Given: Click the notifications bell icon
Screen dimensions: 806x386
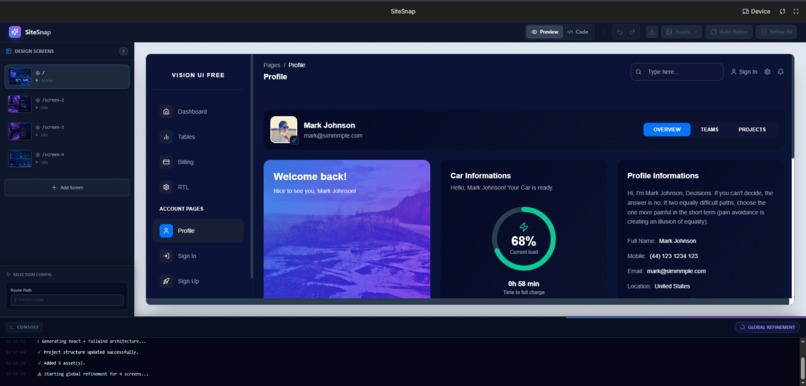Looking at the screenshot, I should click(781, 72).
